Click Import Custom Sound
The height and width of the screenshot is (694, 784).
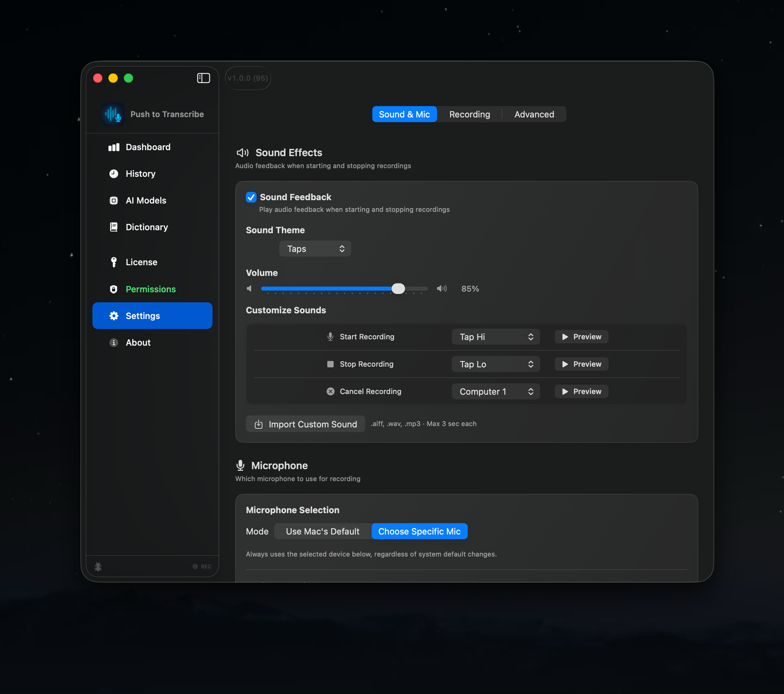click(305, 424)
